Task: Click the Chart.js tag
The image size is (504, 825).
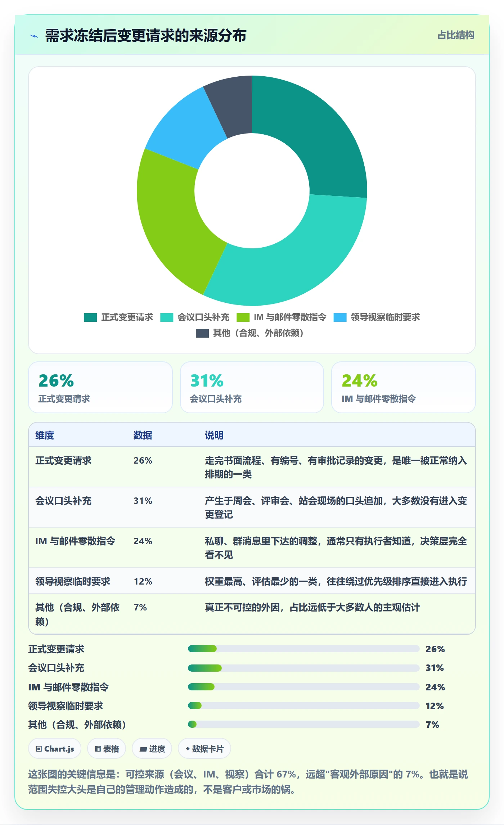Action: 55,749
